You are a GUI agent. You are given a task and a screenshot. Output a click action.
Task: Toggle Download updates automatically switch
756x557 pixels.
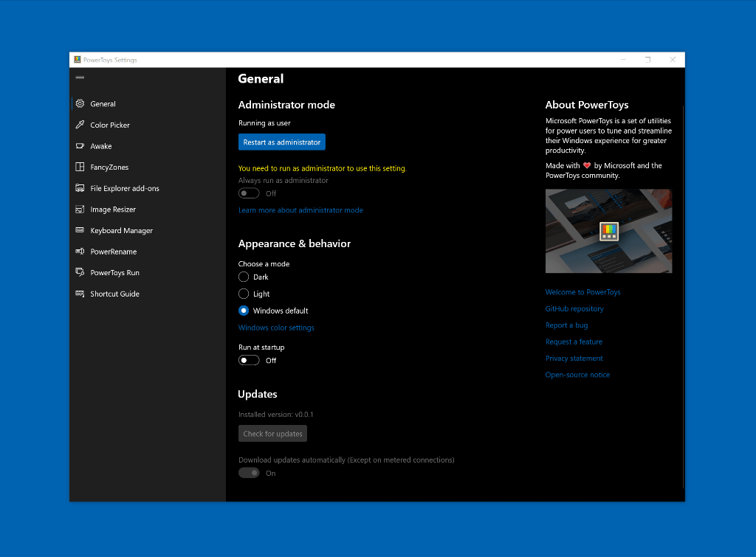tap(249, 473)
